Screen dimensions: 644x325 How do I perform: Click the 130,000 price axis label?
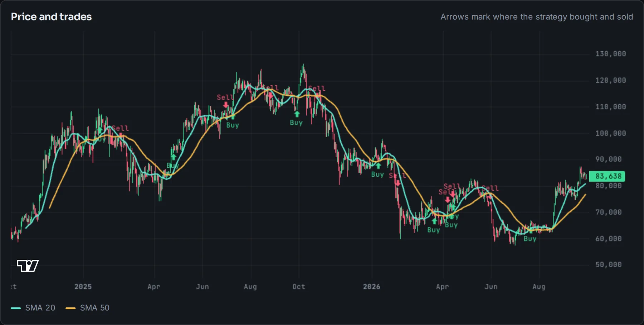coord(610,54)
